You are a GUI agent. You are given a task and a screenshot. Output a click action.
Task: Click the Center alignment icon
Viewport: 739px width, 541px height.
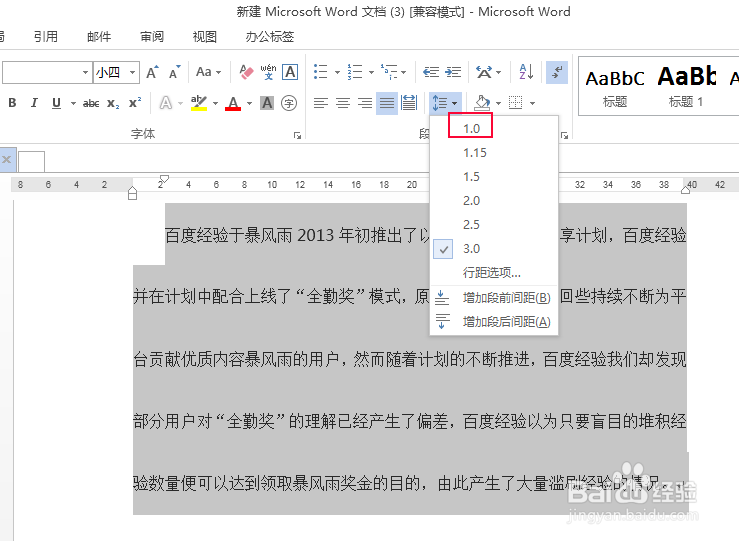tap(343, 103)
